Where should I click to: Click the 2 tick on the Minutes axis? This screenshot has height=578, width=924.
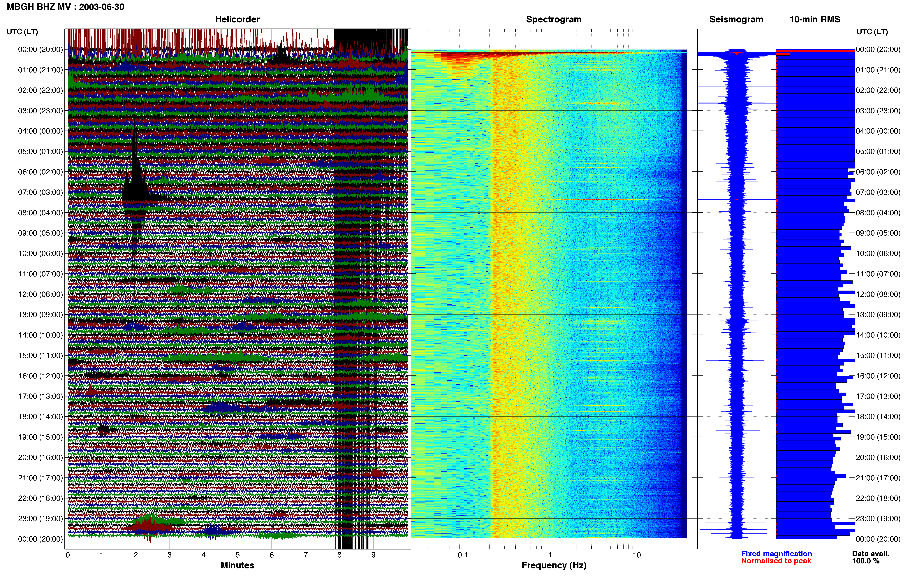pyautogui.click(x=136, y=555)
